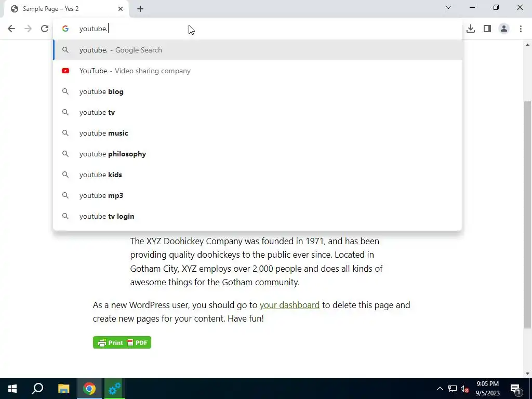Viewport: 532px width, 399px height.
Task: Go back using the browser back arrow
Action: coord(11,29)
